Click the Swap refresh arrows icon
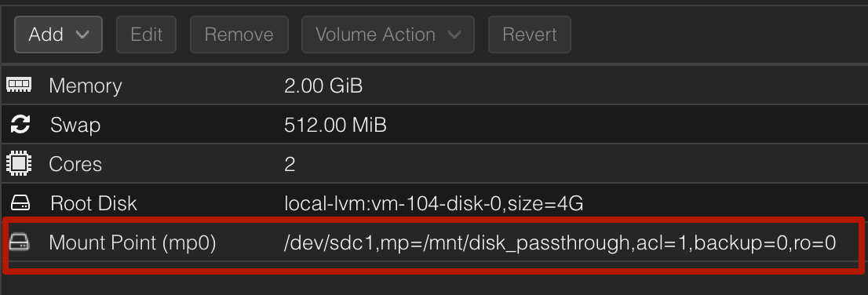The width and height of the screenshot is (868, 295). [x=20, y=125]
